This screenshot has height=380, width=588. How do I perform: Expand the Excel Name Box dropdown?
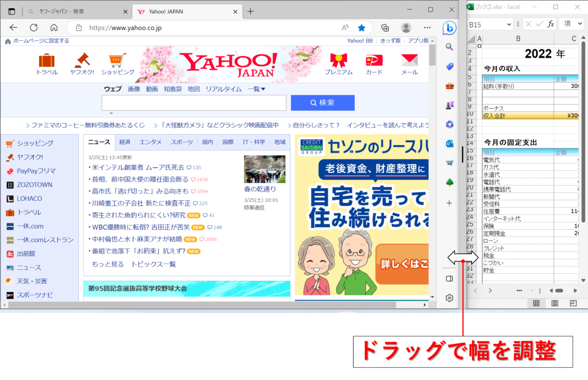pyautogui.click(x=509, y=24)
